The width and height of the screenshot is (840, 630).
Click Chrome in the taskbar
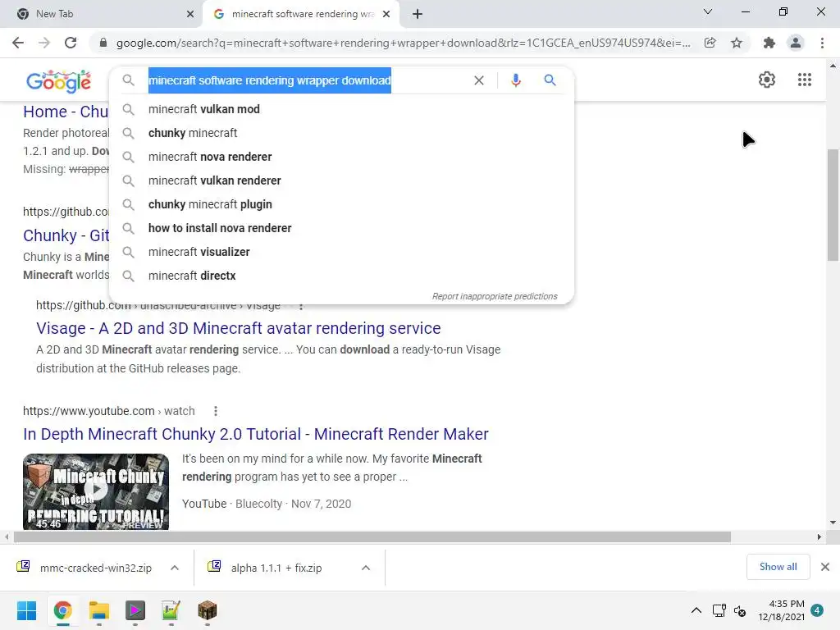point(62,610)
